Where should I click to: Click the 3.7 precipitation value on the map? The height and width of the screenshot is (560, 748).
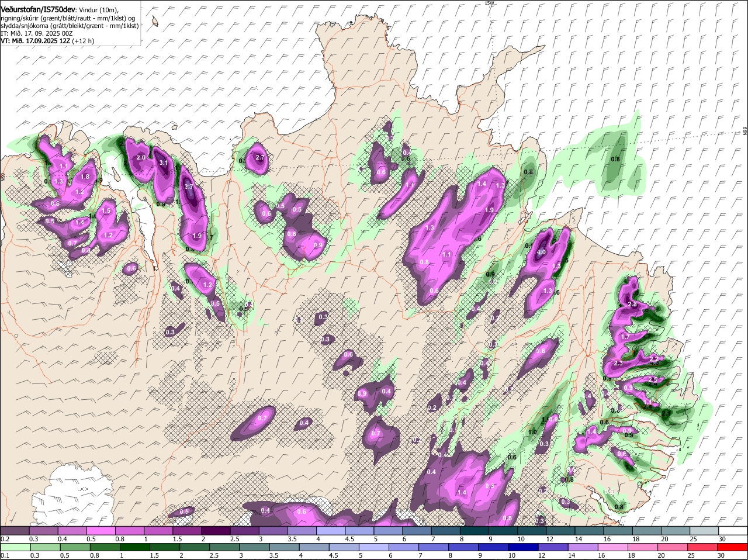[189, 186]
